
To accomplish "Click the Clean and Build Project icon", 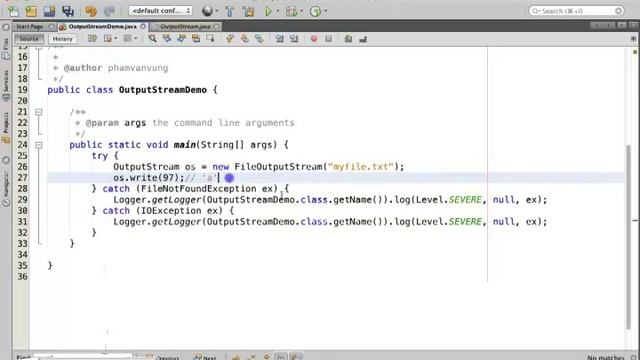I will tap(249, 11).
